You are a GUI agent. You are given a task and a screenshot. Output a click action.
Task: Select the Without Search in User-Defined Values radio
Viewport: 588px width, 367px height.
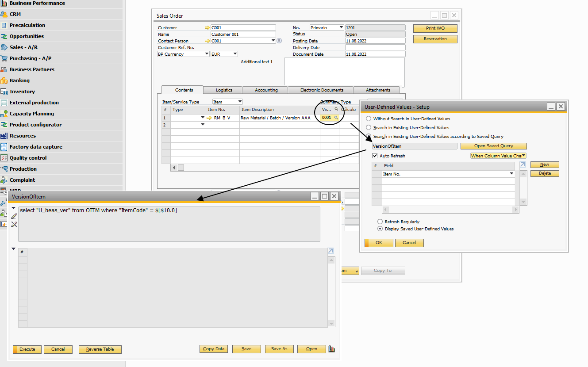(x=368, y=119)
